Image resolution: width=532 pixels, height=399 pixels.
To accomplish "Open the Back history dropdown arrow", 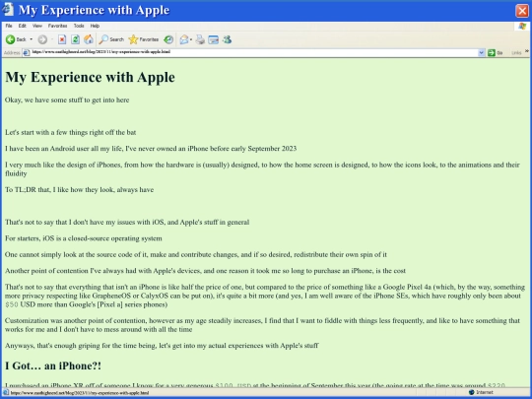I will [x=31, y=39].
